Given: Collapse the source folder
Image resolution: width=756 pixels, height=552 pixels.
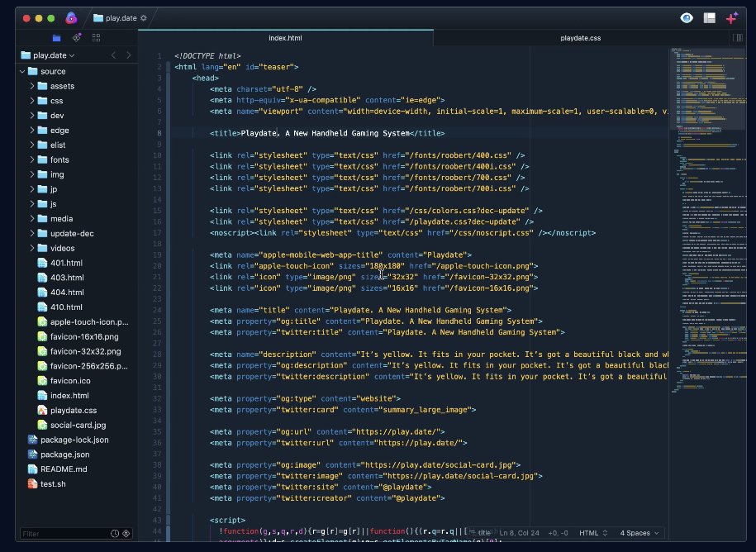Looking at the screenshot, I should pos(22,71).
